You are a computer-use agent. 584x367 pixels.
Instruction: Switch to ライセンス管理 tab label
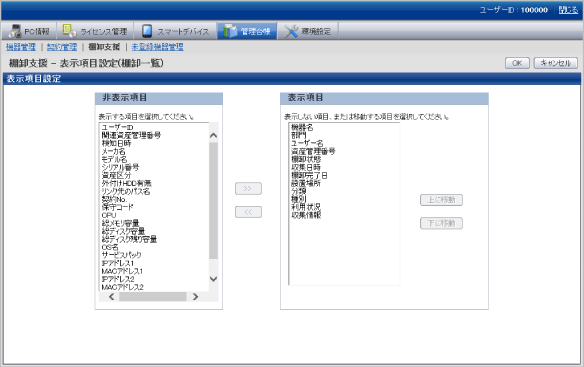click(x=104, y=32)
